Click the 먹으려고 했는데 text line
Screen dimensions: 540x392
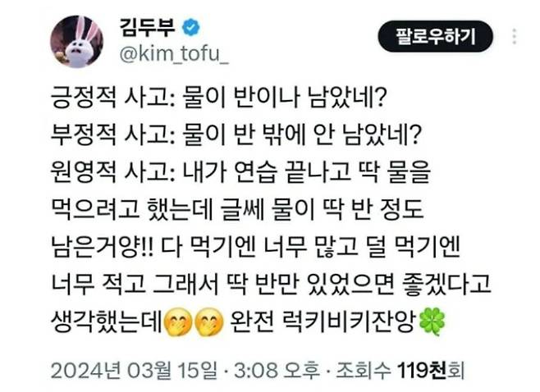237,210
